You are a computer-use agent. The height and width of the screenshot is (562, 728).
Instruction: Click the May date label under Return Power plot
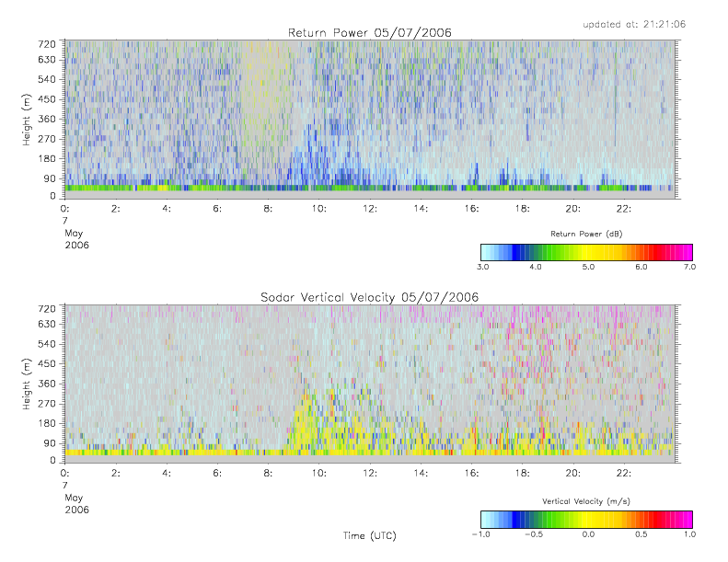click(74, 234)
